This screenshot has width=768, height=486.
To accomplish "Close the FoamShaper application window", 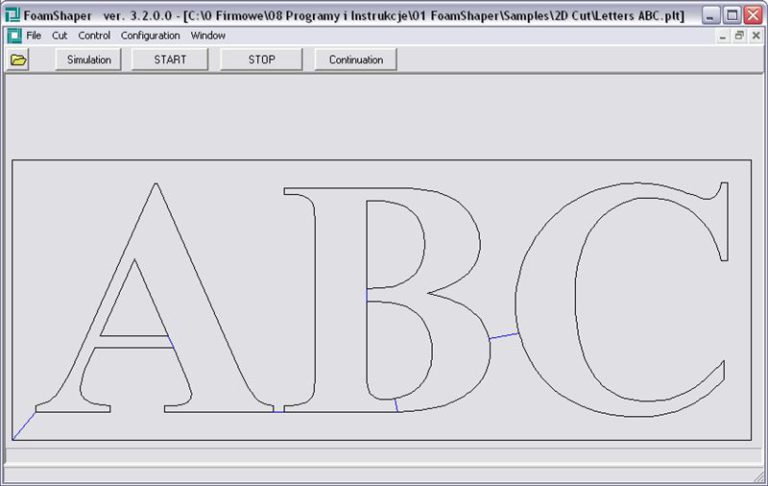I will point(752,15).
